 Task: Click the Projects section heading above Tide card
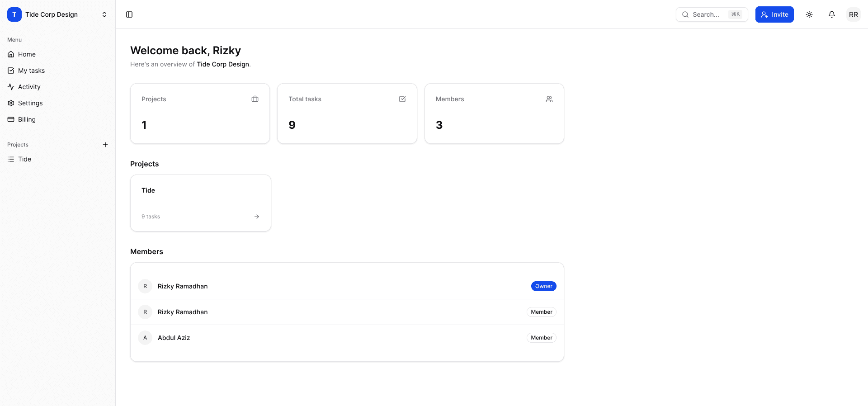point(144,164)
